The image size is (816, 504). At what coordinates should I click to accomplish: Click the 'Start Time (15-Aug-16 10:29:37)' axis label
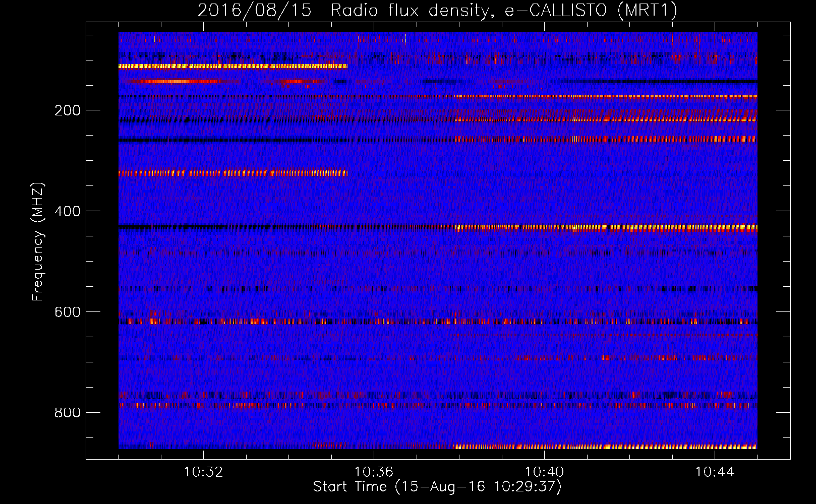tap(437, 487)
